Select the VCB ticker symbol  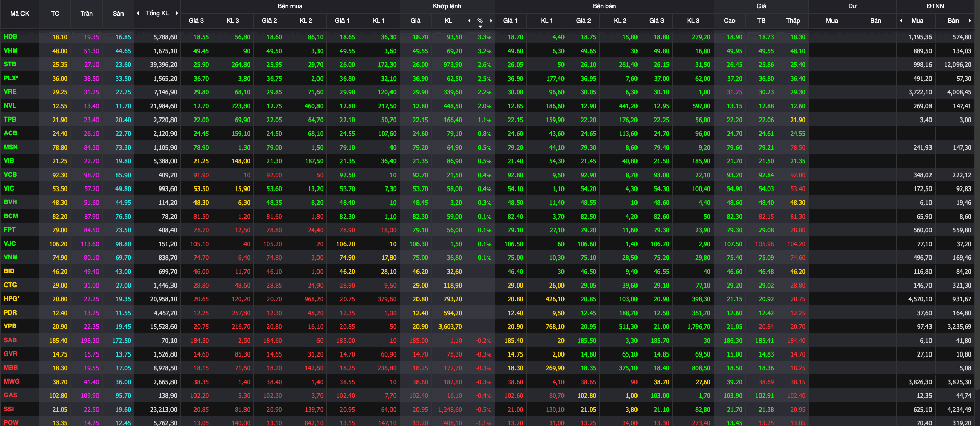tap(10, 175)
